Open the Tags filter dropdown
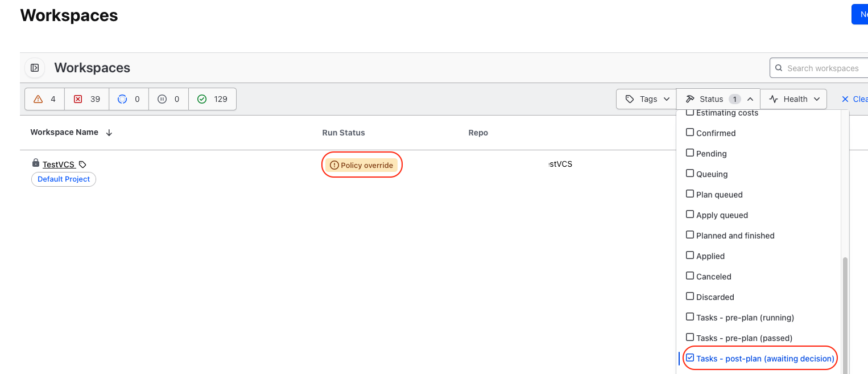868x374 pixels. coord(646,99)
